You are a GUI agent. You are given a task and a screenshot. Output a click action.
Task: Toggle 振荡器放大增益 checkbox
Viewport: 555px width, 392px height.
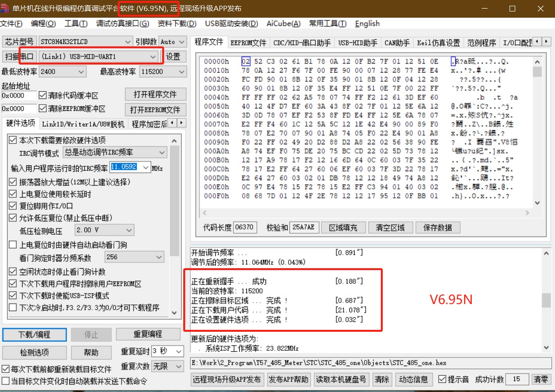click(13, 182)
